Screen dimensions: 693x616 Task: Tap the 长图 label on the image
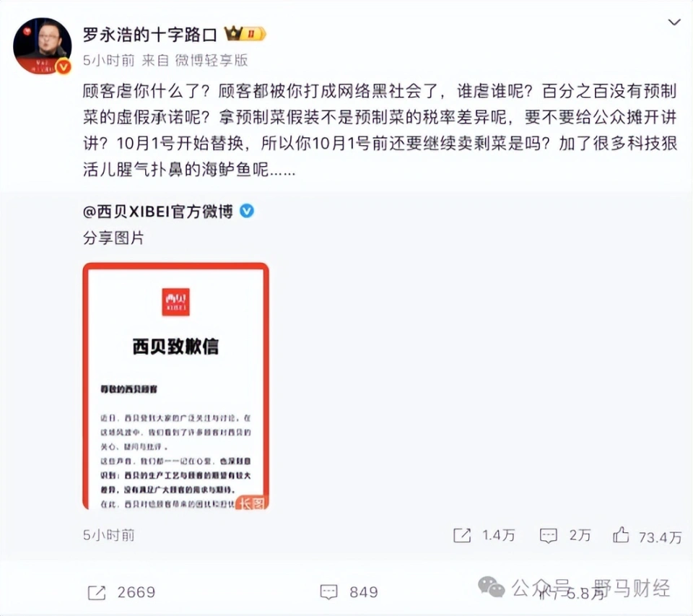click(252, 503)
